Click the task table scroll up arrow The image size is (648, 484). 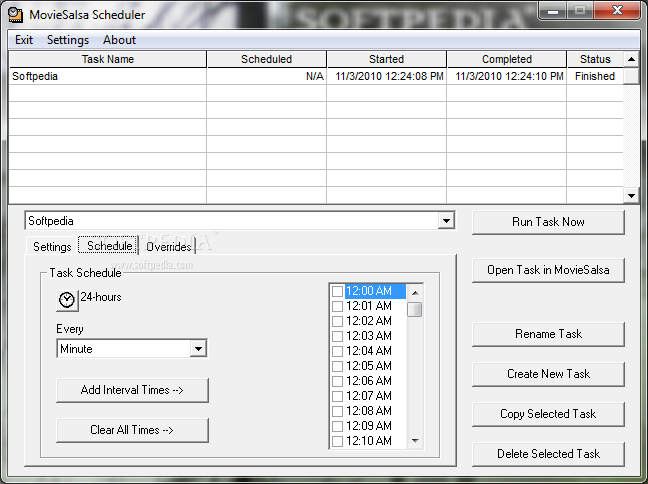[x=631, y=60]
